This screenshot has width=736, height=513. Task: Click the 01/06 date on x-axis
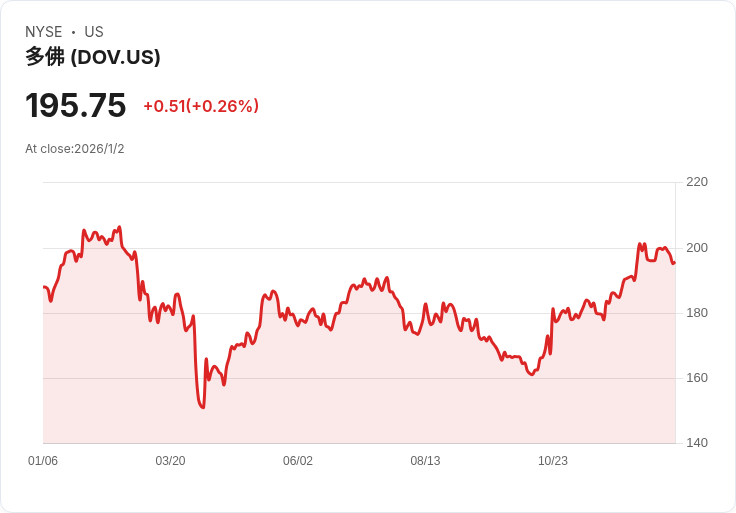(x=43, y=461)
